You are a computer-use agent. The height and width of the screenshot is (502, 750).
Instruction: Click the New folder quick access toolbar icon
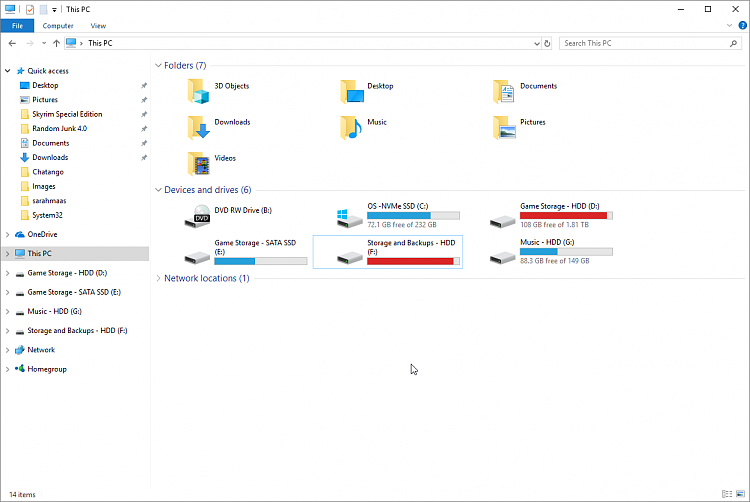(x=43, y=9)
